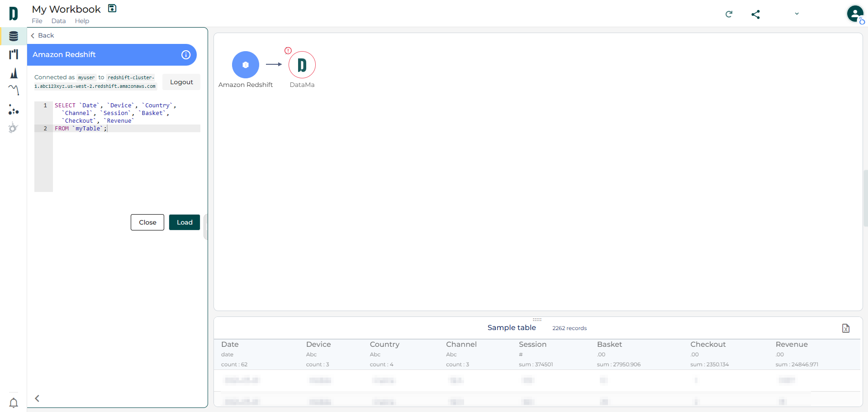Export sample table to Excel icon
The image size is (868, 412).
846,328
